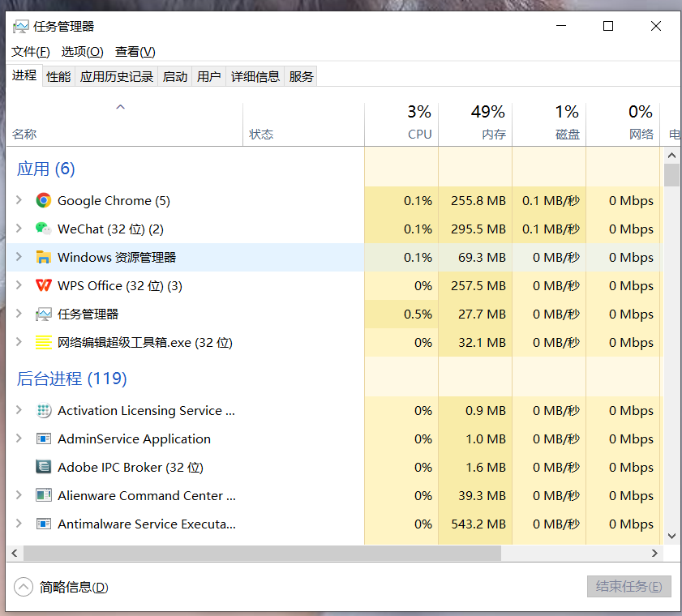Expand the Antimalware Service Executable row
Screen dimensions: 682x616
click(x=19, y=524)
